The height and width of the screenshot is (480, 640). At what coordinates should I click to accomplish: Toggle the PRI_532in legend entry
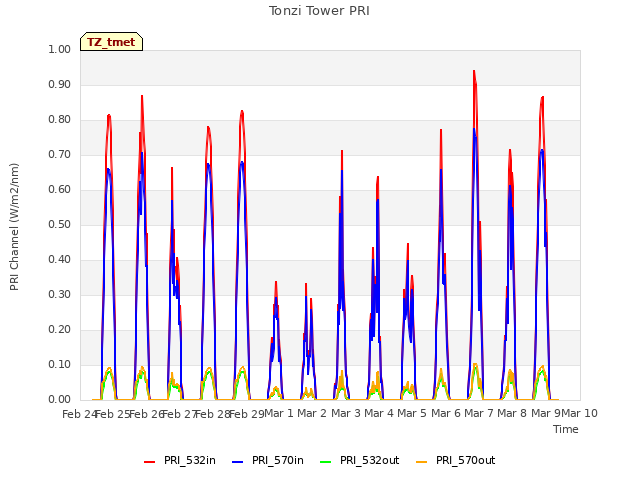coord(180,460)
